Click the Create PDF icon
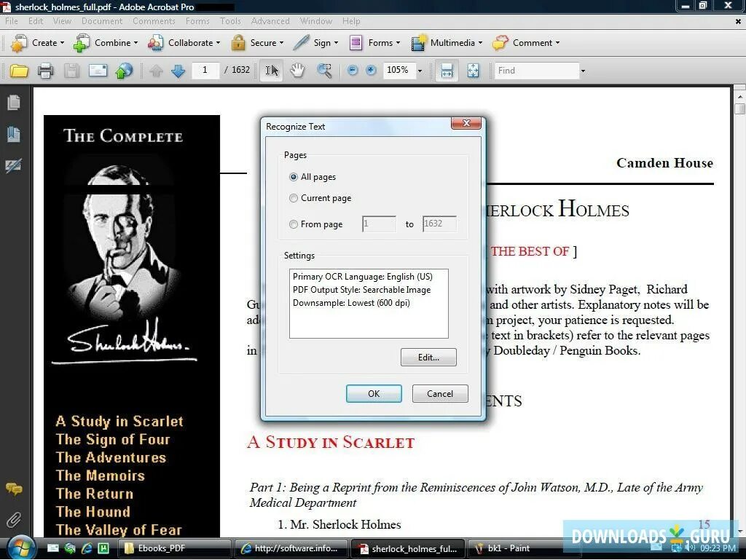This screenshot has height=560, width=746. pos(19,43)
